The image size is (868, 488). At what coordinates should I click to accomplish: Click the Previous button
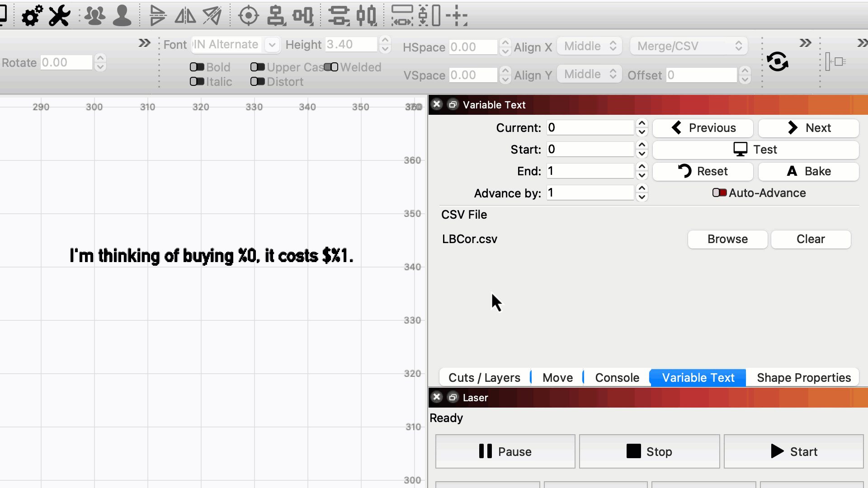pos(703,128)
